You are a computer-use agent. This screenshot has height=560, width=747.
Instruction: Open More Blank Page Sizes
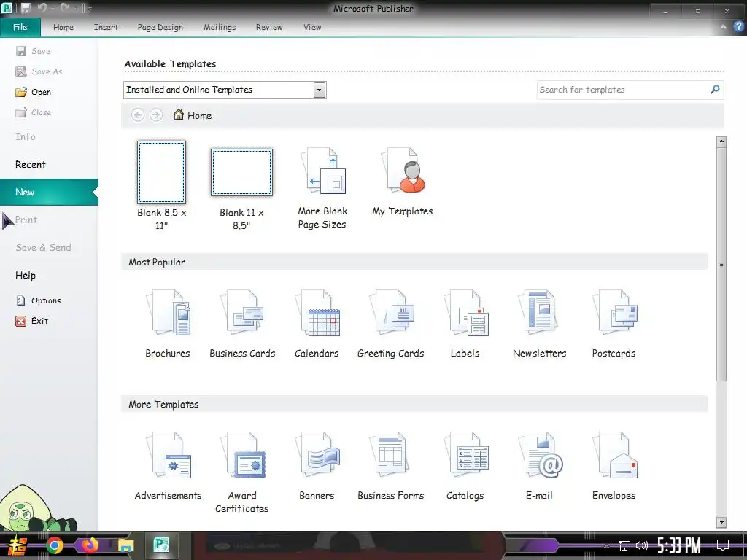pyautogui.click(x=322, y=188)
